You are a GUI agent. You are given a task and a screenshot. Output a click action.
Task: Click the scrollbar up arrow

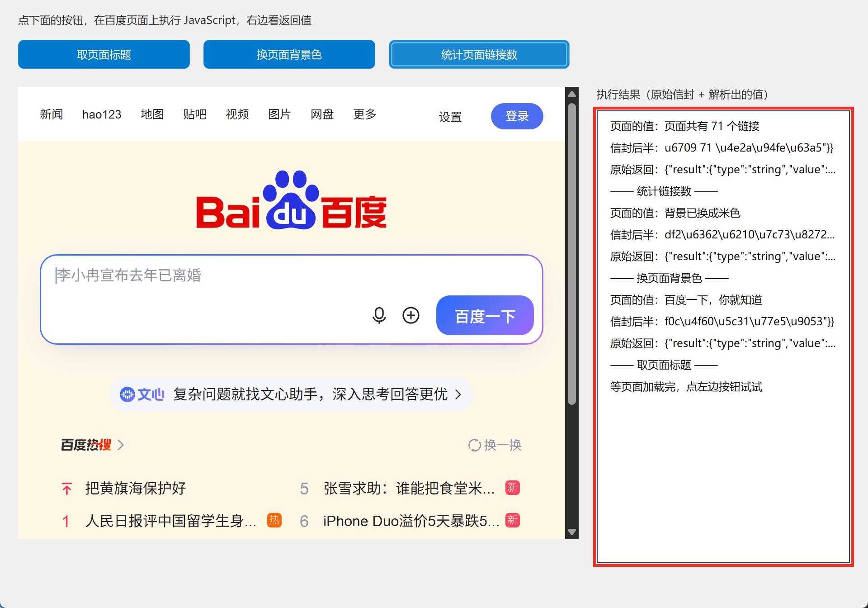click(x=572, y=94)
